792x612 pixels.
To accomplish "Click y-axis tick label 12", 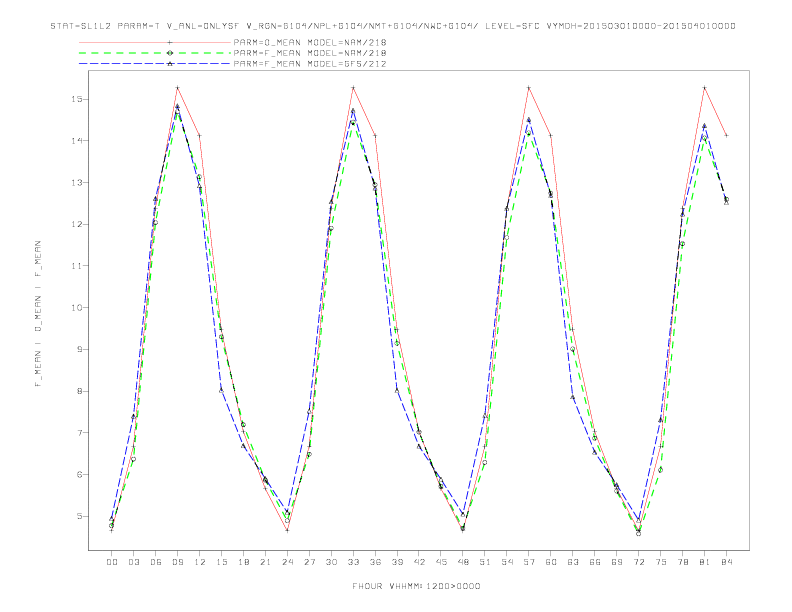I will coord(77,224).
